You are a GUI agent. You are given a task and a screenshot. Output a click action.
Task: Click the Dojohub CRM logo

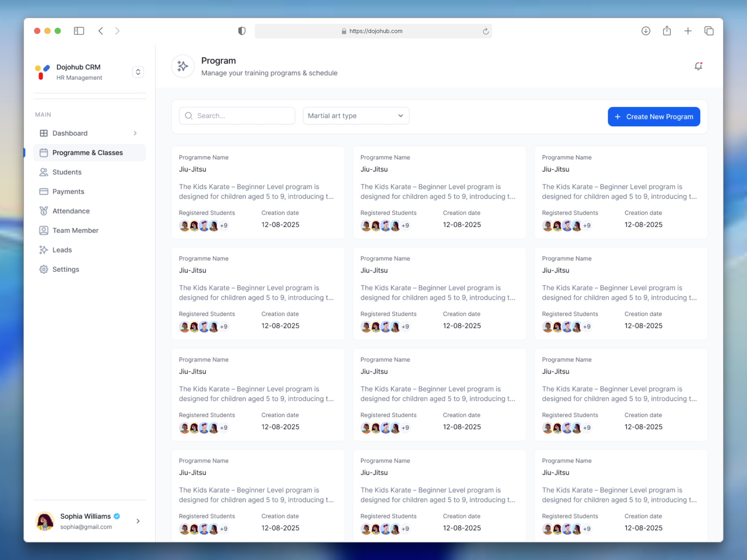(42, 72)
